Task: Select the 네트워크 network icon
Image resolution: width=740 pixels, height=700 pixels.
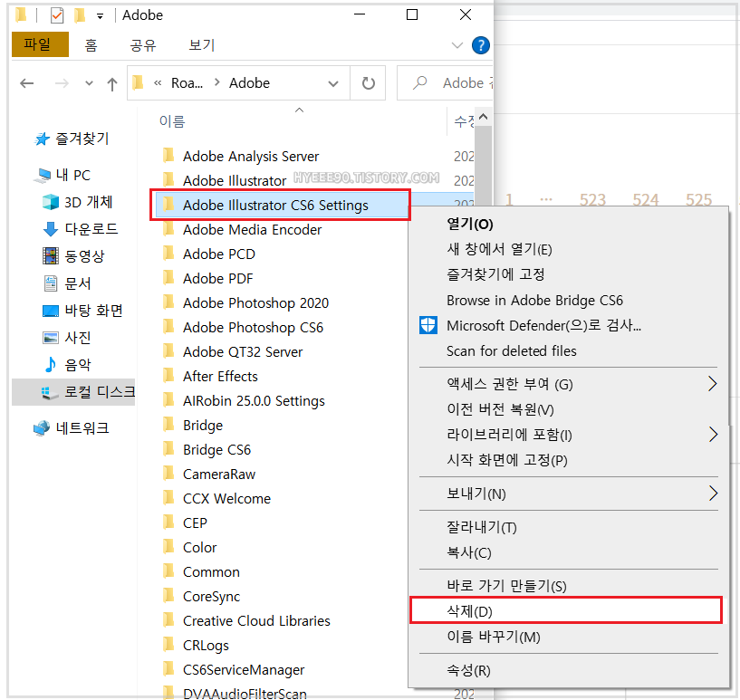Action: coord(42,427)
